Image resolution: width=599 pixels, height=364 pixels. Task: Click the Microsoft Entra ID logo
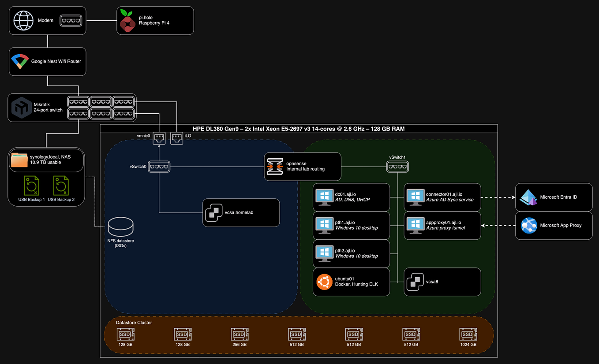tap(528, 197)
